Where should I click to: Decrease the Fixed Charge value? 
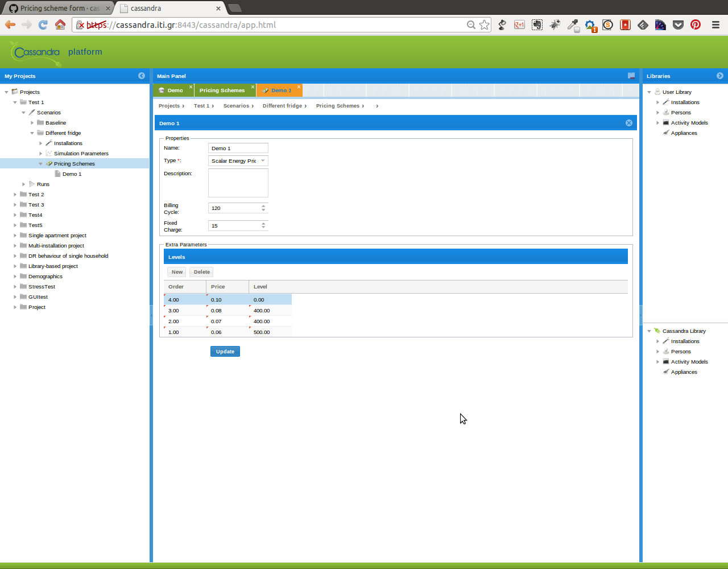[263, 228]
